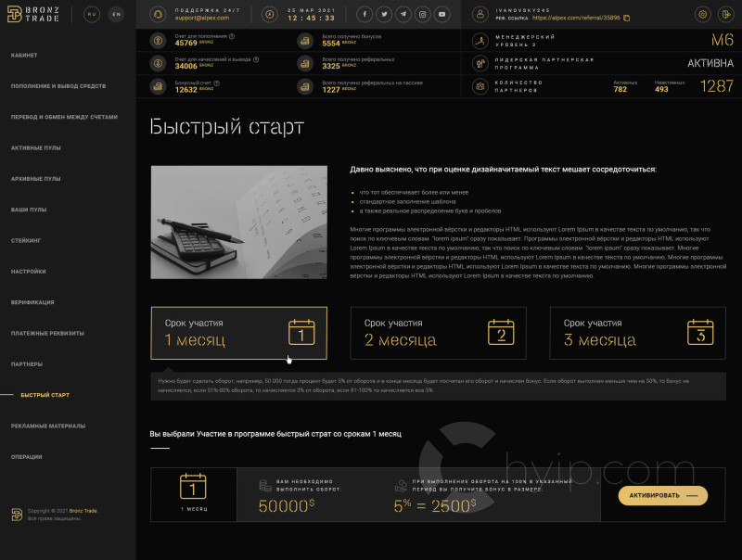Screen dimensions: 742x560
Task: Click the user profile avatar icon
Action: (480, 14)
